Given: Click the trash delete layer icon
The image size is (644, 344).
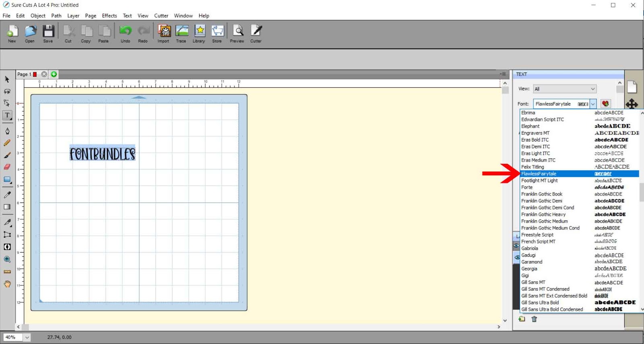Looking at the screenshot, I should (534, 319).
